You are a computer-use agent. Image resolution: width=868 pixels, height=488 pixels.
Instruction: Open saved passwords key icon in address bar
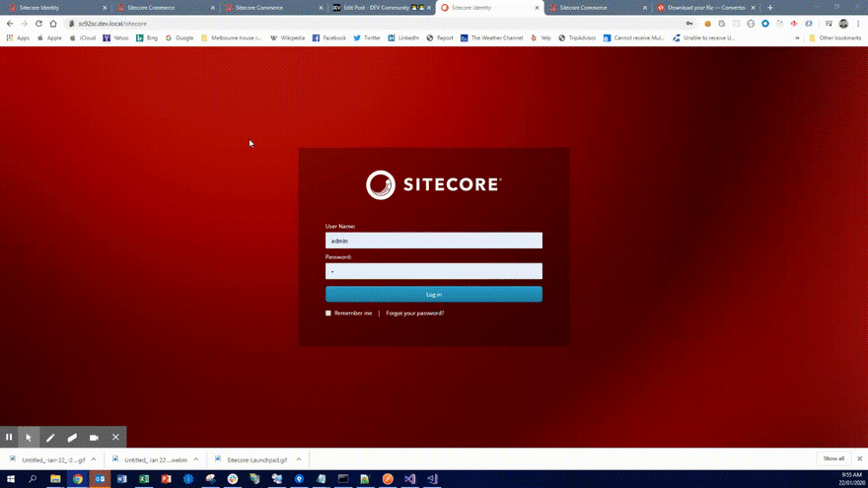689,24
